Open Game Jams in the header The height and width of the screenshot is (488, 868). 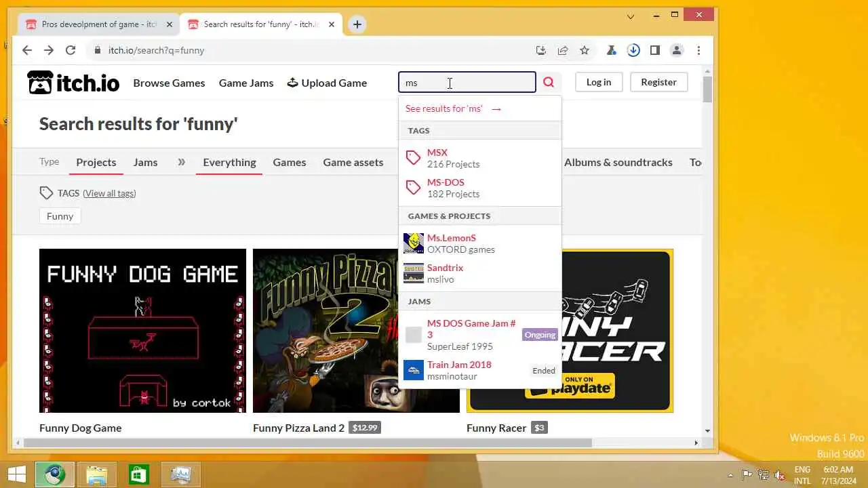point(246,83)
